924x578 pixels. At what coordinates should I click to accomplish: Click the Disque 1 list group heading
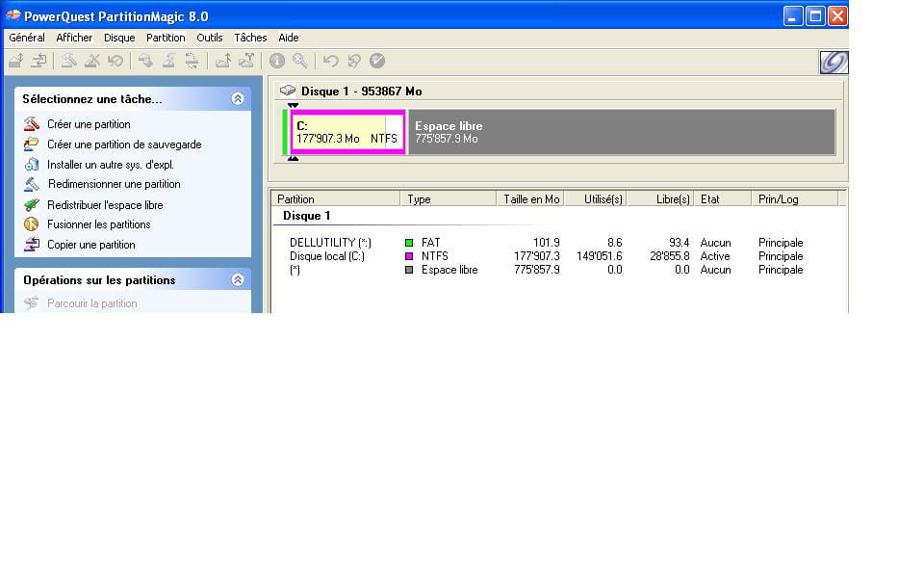306,215
